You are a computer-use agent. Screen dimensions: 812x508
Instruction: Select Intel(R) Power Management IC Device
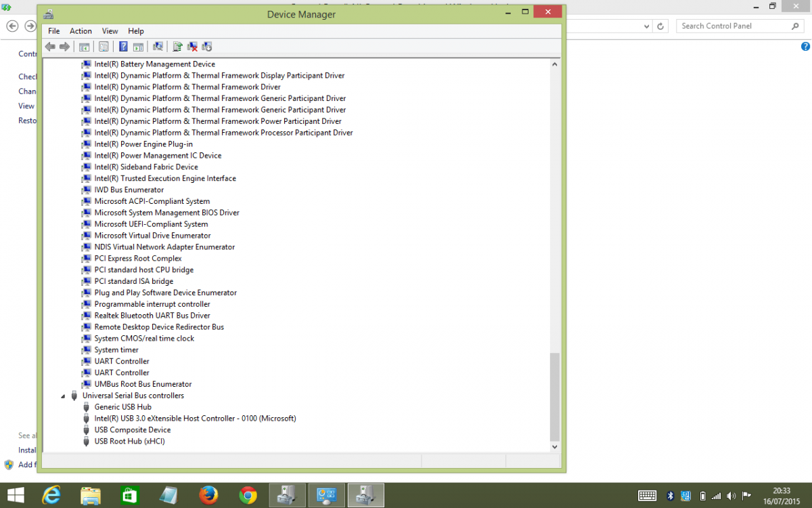pyautogui.click(x=158, y=156)
